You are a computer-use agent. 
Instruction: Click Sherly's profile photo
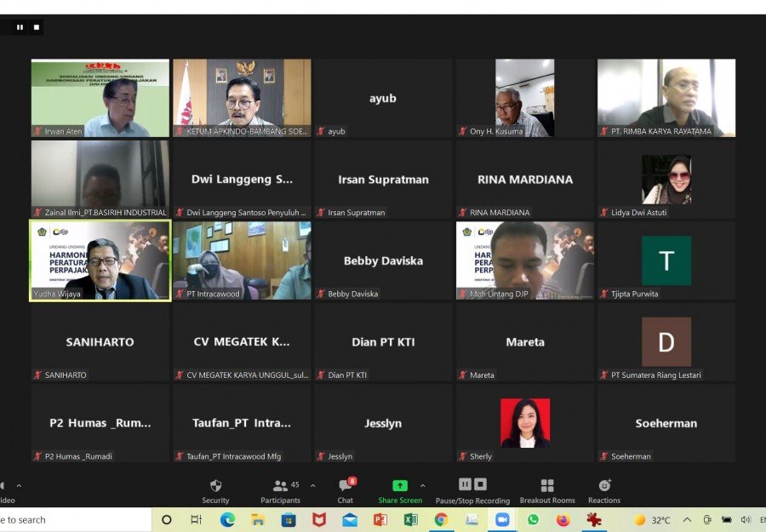point(525,423)
